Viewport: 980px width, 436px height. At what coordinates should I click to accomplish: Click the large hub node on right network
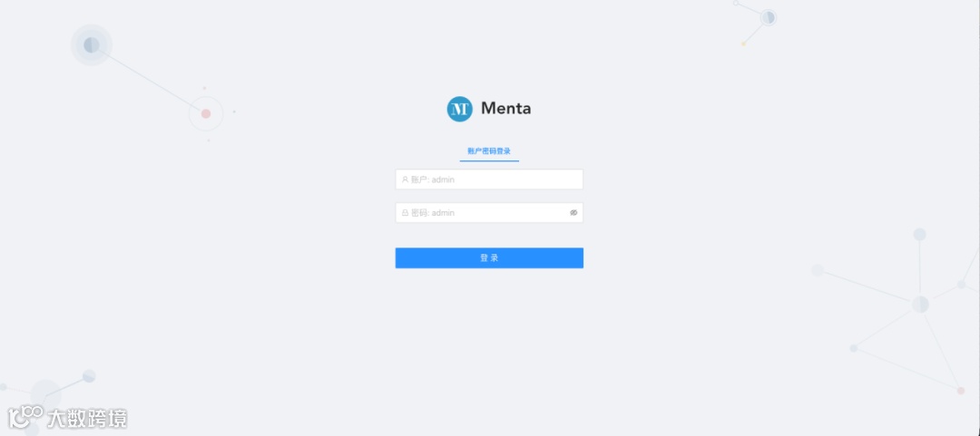click(x=920, y=305)
